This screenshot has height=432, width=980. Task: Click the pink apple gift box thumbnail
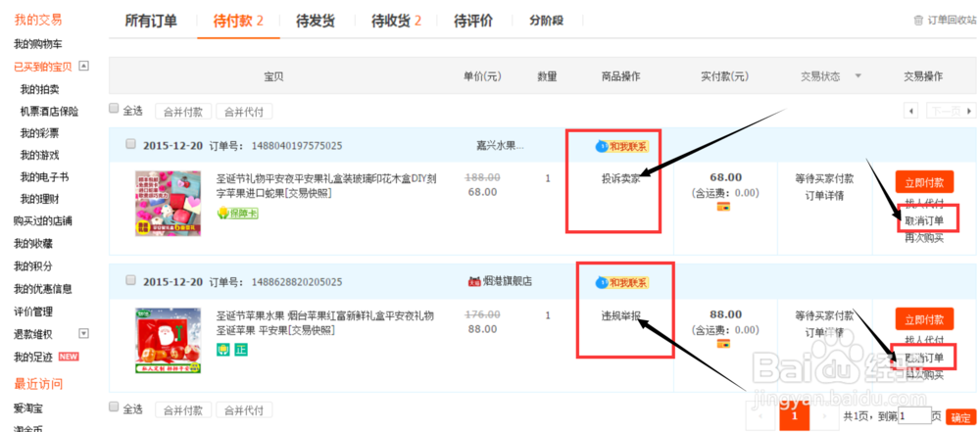(169, 204)
